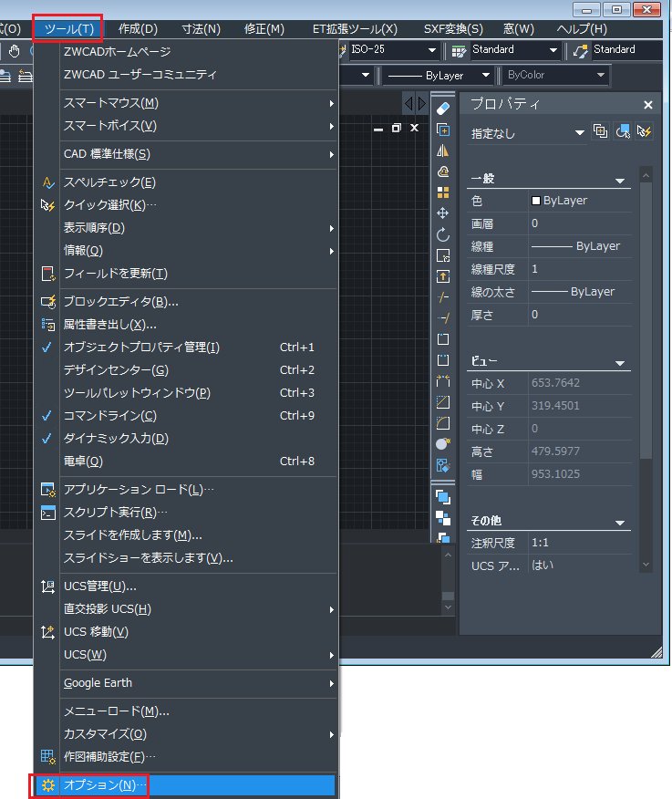Select the Rotate tool
Viewport: 672px width, 799px height.
443,234
